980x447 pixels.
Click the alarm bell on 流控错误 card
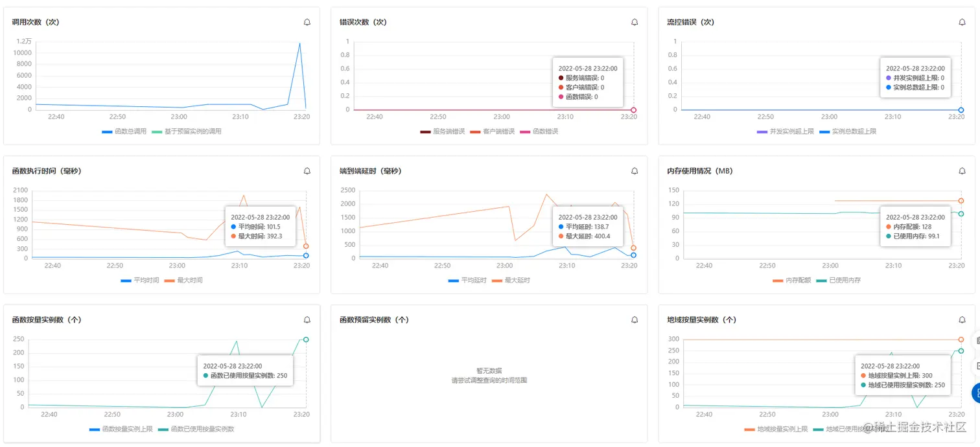[962, 22]
